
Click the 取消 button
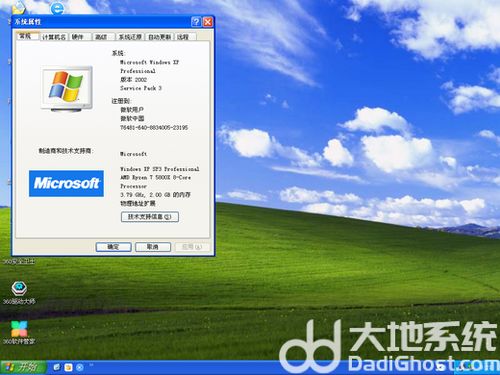pos(153,247)
